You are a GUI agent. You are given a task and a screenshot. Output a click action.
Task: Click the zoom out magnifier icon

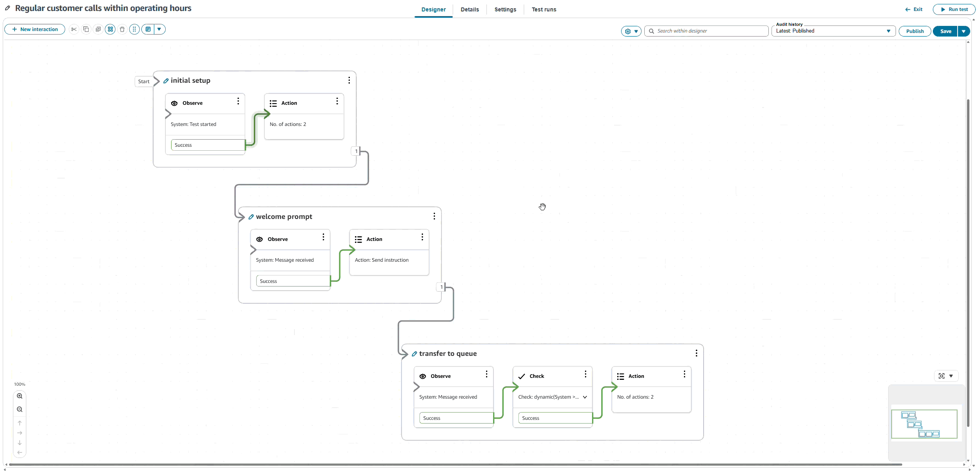20,410
